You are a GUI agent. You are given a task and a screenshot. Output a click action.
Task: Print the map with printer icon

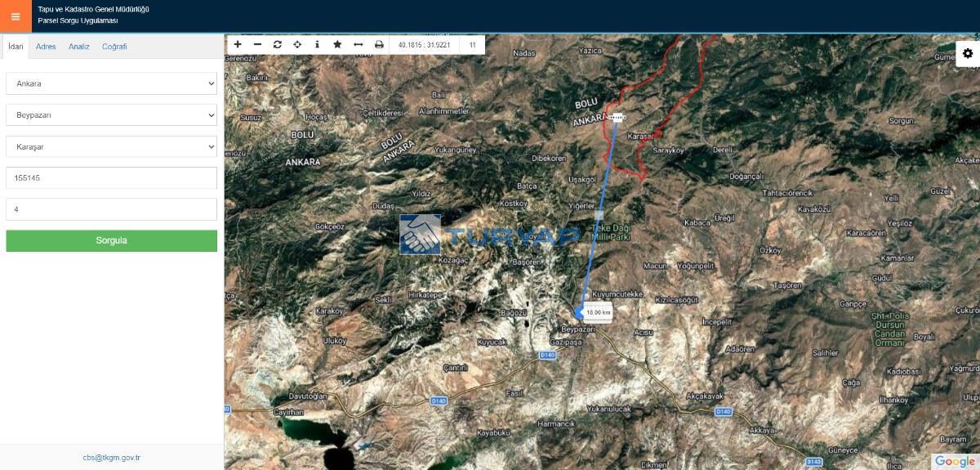(x=378, y=44)
